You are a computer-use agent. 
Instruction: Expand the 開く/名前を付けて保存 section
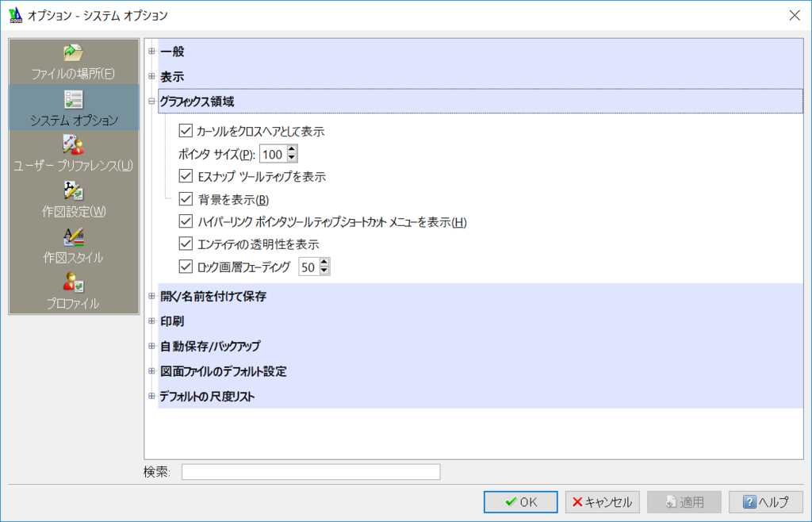pos(151,296)
